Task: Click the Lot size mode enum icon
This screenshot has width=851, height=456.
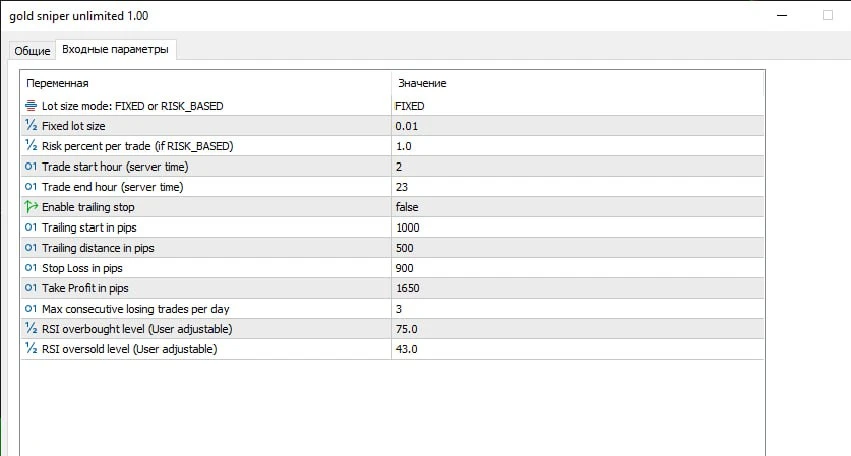Action: [31, 105]
